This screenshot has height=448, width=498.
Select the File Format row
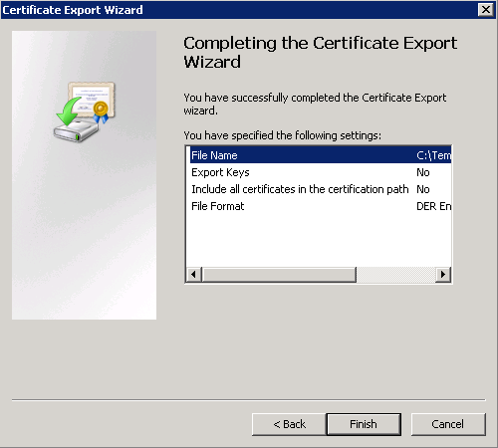(321, 206)
